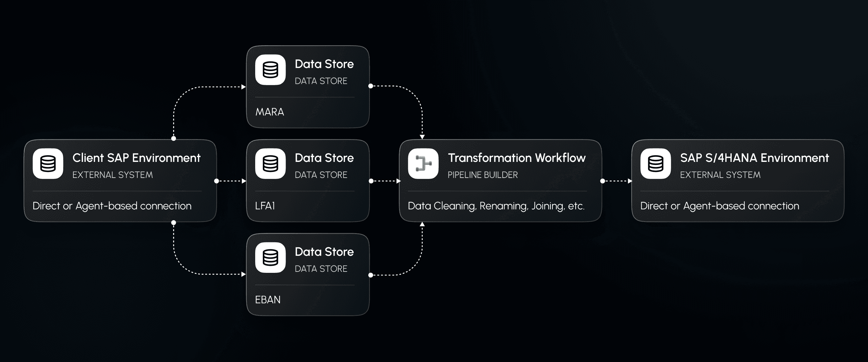
Task: Click output port on Client SAP right edge
Action: [x=216, y=181]
